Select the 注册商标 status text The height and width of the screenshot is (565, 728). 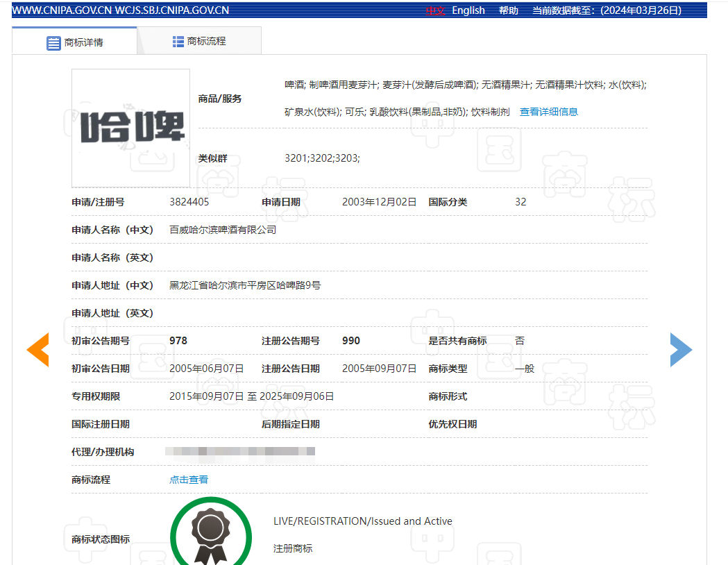point(292,548)
